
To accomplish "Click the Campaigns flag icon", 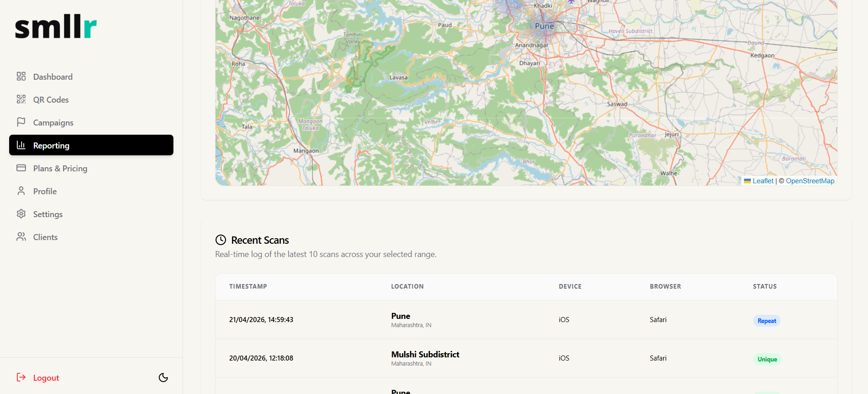I will click(x=21, y=122).
